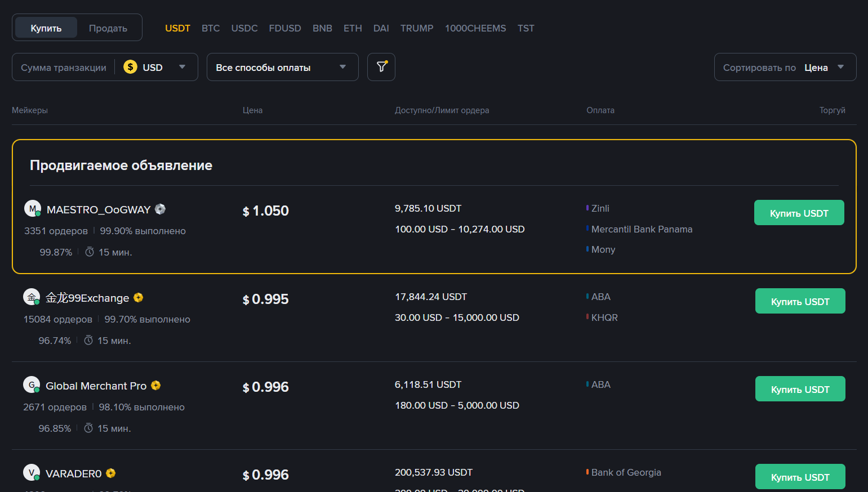This screenshot has width=868, height=492.
Task: Click the Сумма транзакции input field
Action: coord(65,66)
